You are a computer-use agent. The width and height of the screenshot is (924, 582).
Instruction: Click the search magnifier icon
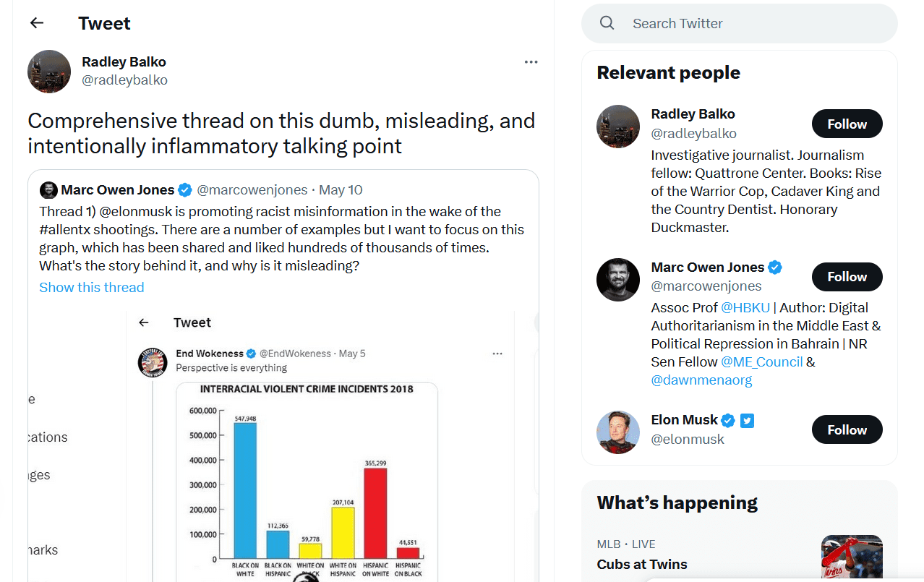[x=607, y=23]
